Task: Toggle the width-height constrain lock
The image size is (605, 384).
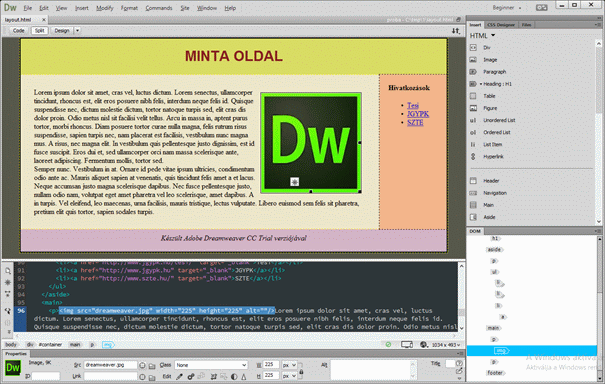Action: [x=301, y=370]
